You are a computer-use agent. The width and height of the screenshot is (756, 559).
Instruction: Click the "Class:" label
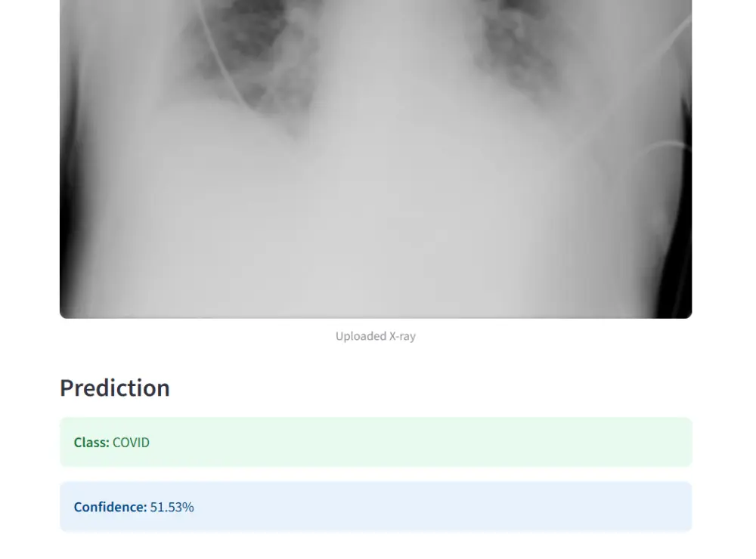[x=91, y=443]
